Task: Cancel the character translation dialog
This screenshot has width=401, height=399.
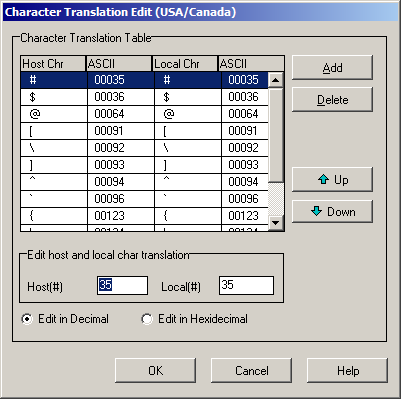Action: (251, 370)
